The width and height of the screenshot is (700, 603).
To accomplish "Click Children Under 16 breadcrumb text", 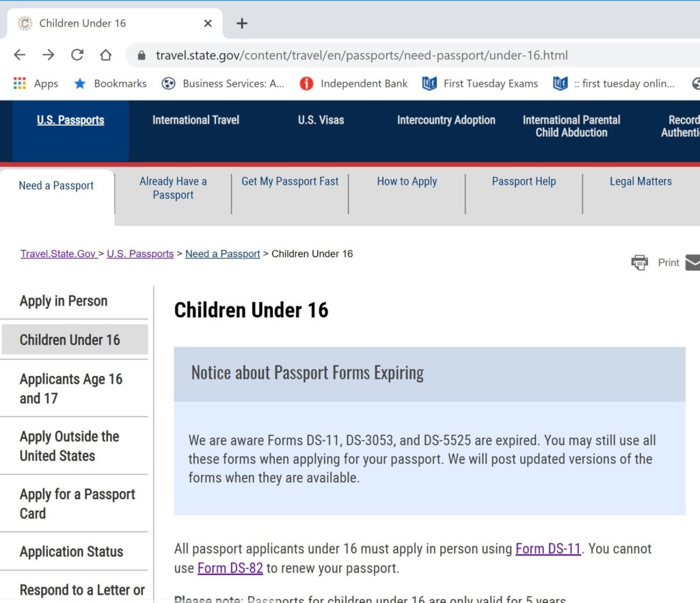I will pyautogui.click(x=312, y=254).
